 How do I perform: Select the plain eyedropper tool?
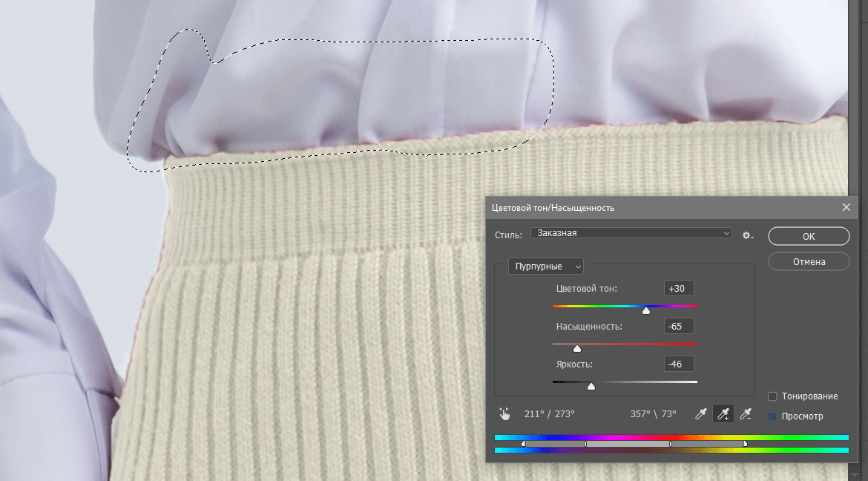point(701,413)
